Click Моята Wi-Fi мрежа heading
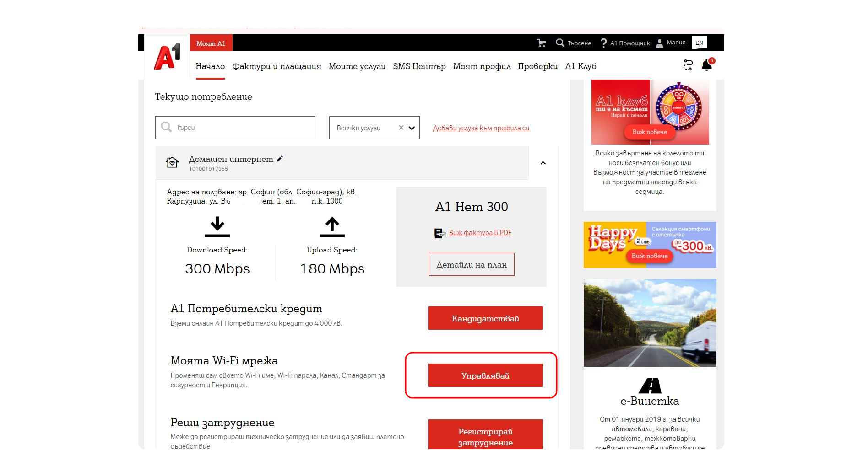Image resolution: width=868 pixels, height=450 pixels. click(x=224, y=361)
